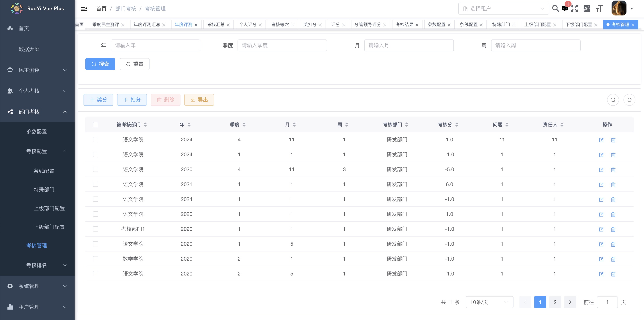Sort by 被考核部门 column arrows
This screenshot has width=644, height=320.
(145, 125)
